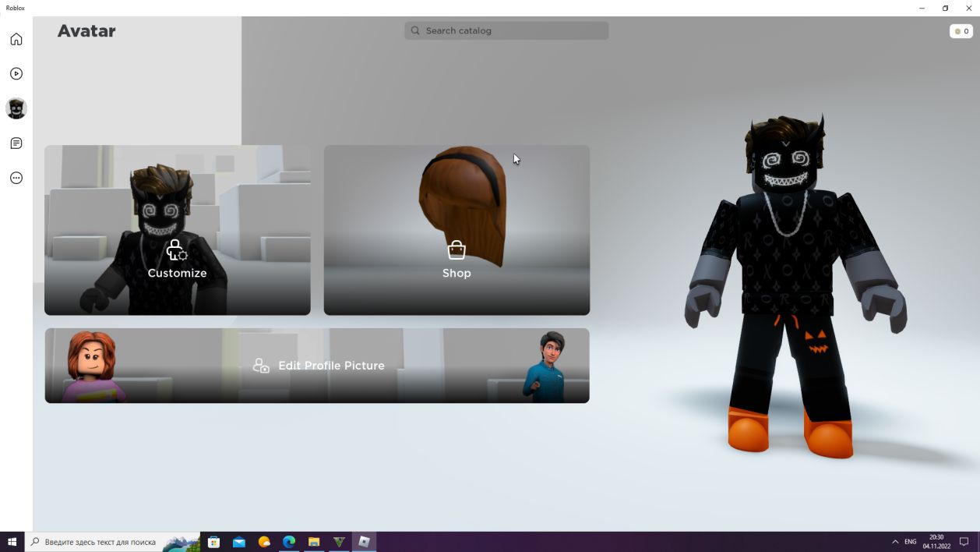The width and height of the screenshot is (980, 552).
Task: Open Edit Profile Picture banner
Action: click(x=317, y=366)
